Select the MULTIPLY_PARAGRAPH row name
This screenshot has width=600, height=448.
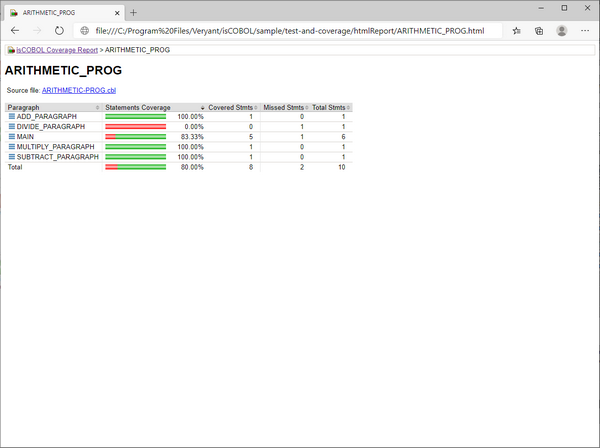point(55,147)
